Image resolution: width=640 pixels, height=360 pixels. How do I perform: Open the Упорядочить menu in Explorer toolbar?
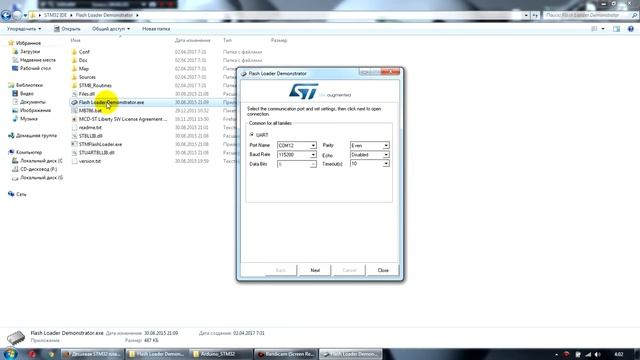coord(24,29)
